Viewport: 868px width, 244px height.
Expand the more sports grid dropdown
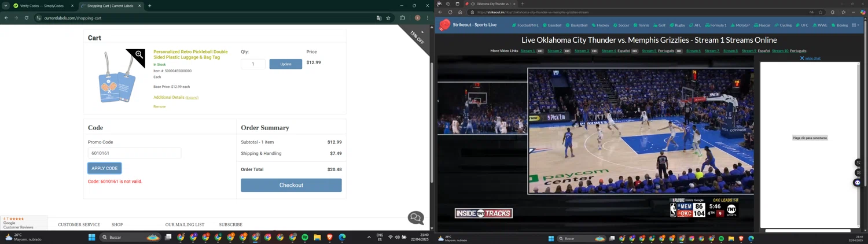coord(856,25)
